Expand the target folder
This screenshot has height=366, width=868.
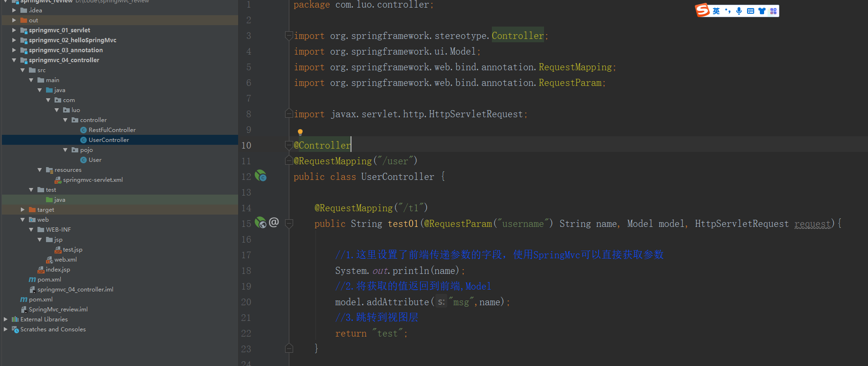click(x=23, y=209)
